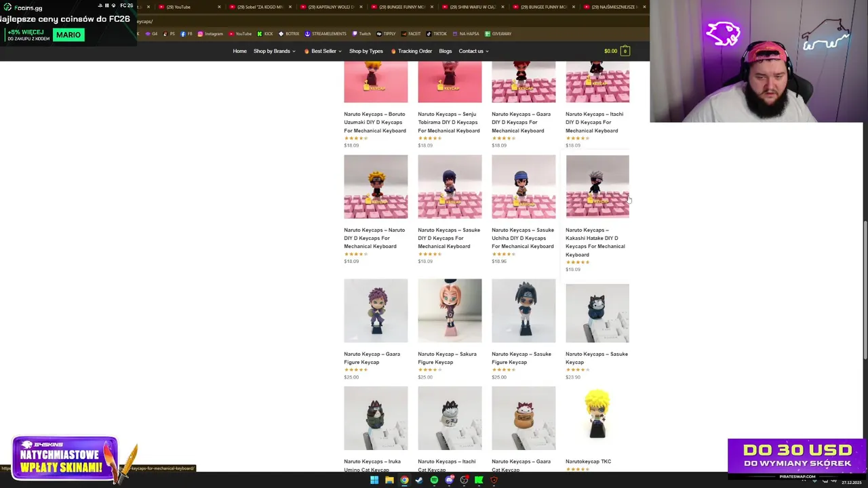Close the SHINI WAIFU tab
Screen dimensions: 868x488
[502, 7]
